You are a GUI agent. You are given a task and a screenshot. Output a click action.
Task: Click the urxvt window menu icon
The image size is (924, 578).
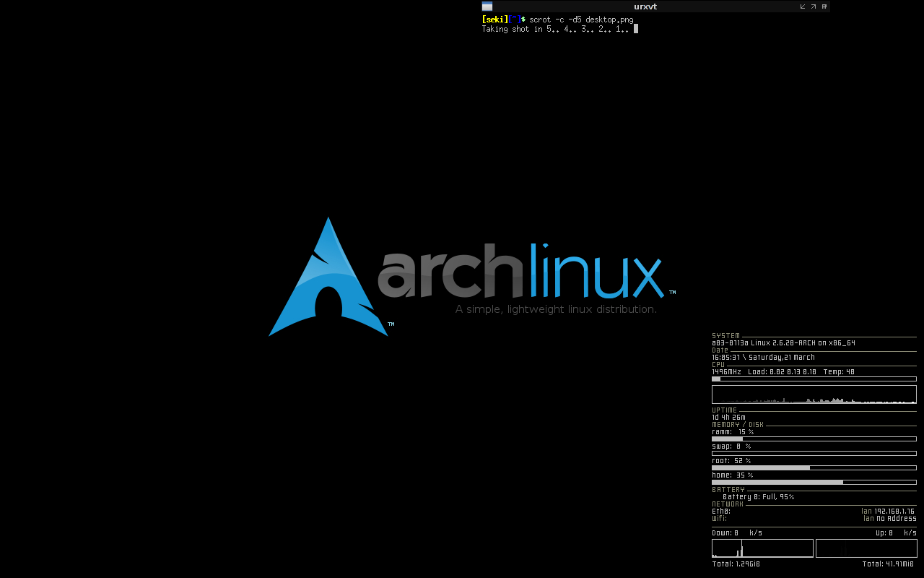[x=487, y=7]
